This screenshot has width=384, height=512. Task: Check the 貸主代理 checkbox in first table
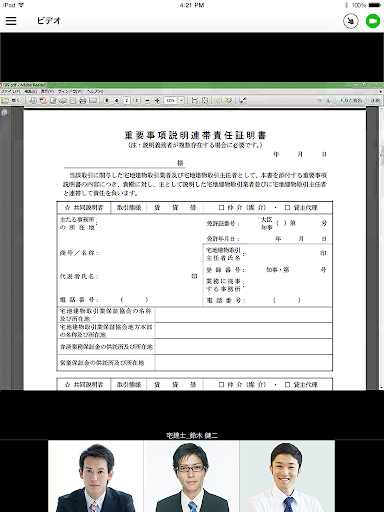tap(287, 207)
